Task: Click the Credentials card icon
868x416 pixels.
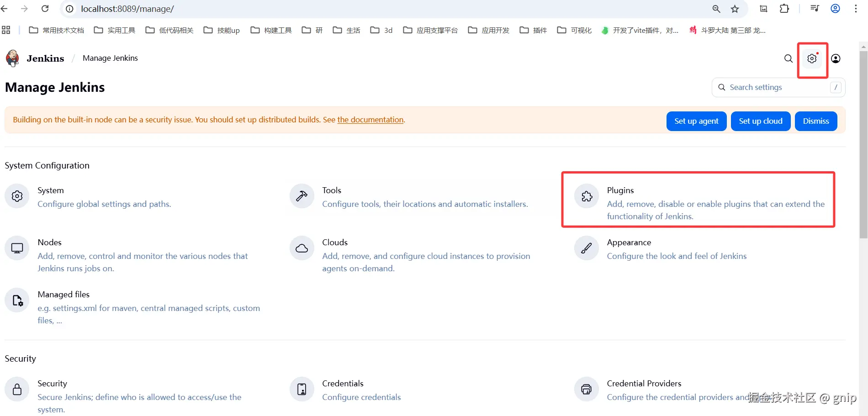Action: [302, 390]
